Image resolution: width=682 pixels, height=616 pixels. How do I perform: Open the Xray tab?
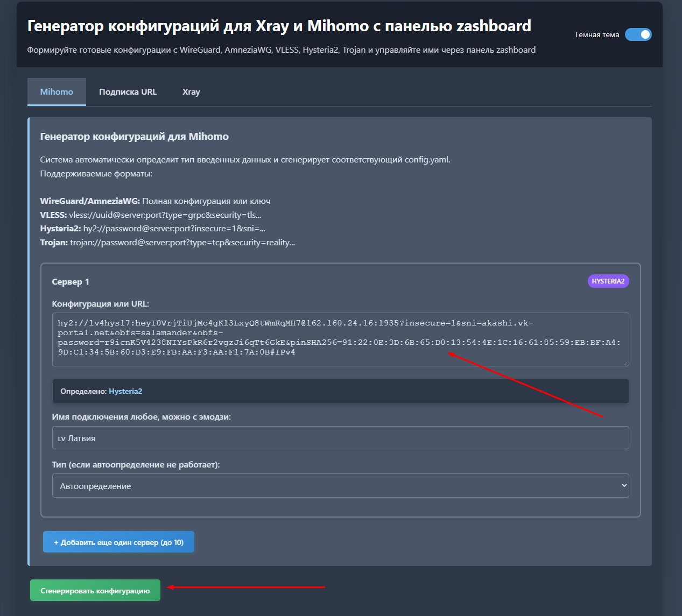(191, 91)
